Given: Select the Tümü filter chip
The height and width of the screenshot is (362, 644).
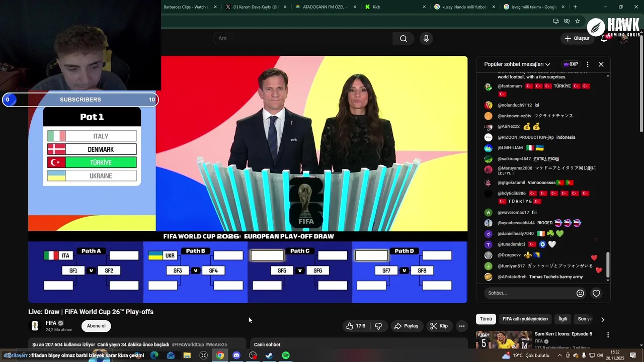Looking at the screenshot, I should click(486, 319).
